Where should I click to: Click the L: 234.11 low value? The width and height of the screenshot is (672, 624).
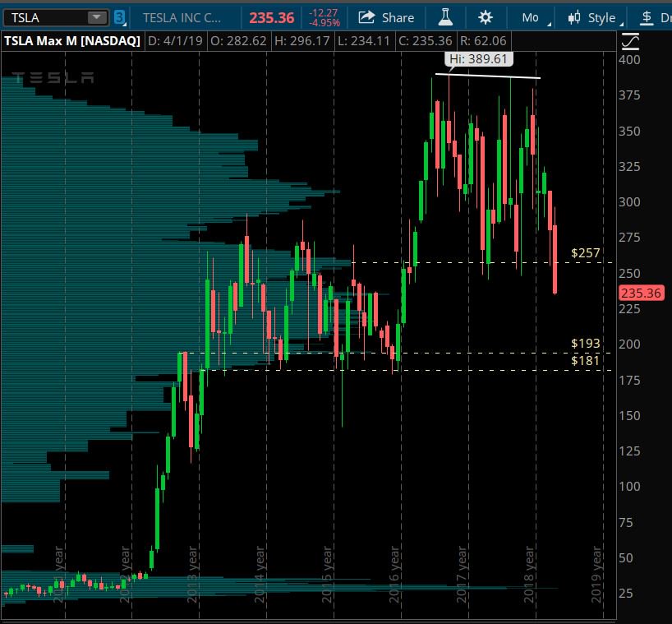363,41
